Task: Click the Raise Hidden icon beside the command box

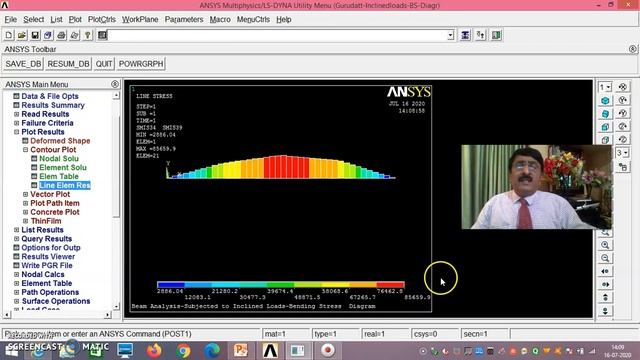Action: [x=465, y=35]
